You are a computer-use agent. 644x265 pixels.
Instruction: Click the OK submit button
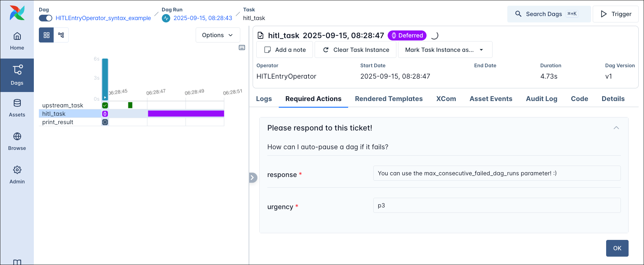click(x=617, y=248)
